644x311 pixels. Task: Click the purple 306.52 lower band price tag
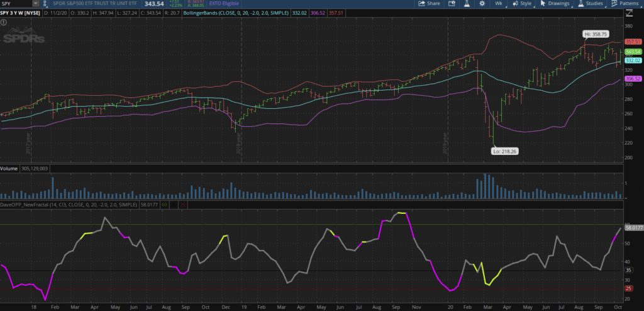(x=633, y=79)
